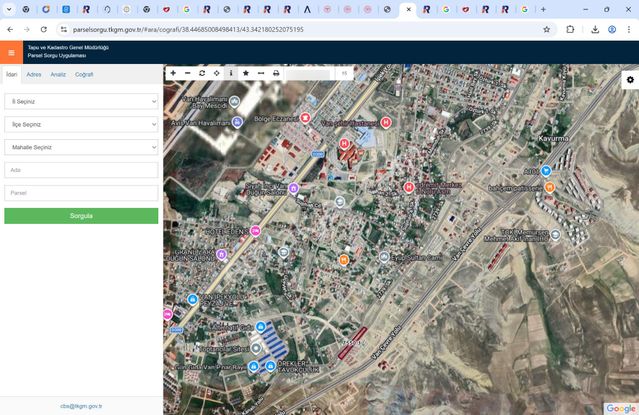639x415 pixels.
Task: Open the Analiz tab
Action: [58, 74]
